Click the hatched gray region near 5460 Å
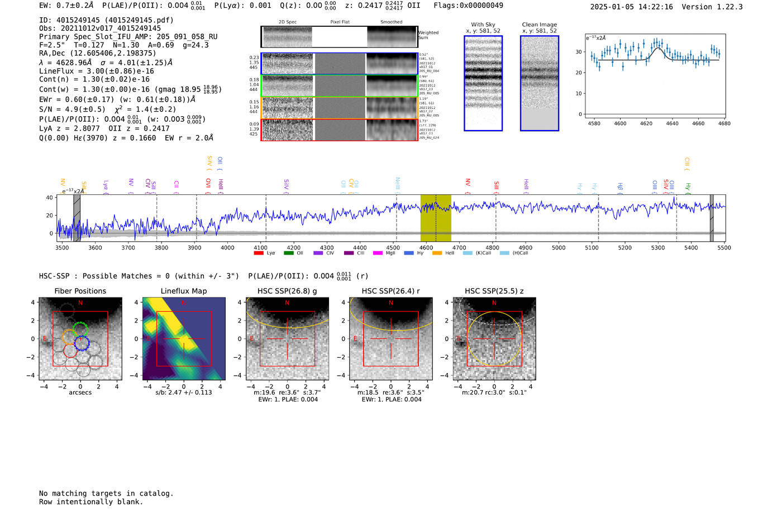The width and height of the screenshot is (782, 532). [712, 218]
